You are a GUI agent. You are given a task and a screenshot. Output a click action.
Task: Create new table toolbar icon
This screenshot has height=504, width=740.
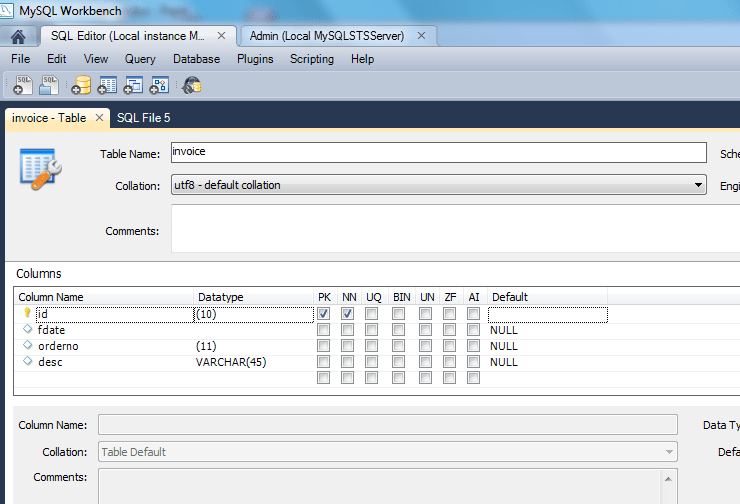pos(107,85)
